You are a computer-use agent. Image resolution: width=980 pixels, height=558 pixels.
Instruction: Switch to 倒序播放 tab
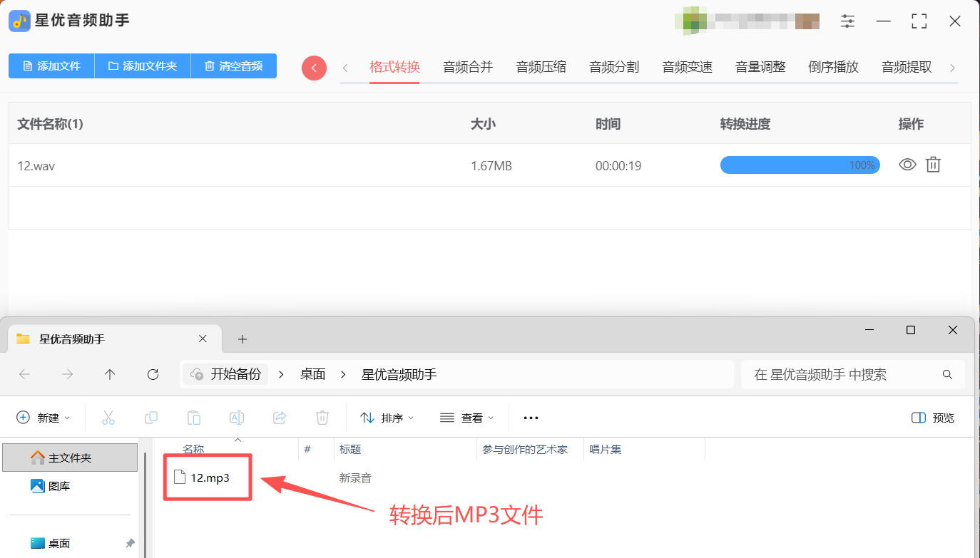click(x=833, y=68)
